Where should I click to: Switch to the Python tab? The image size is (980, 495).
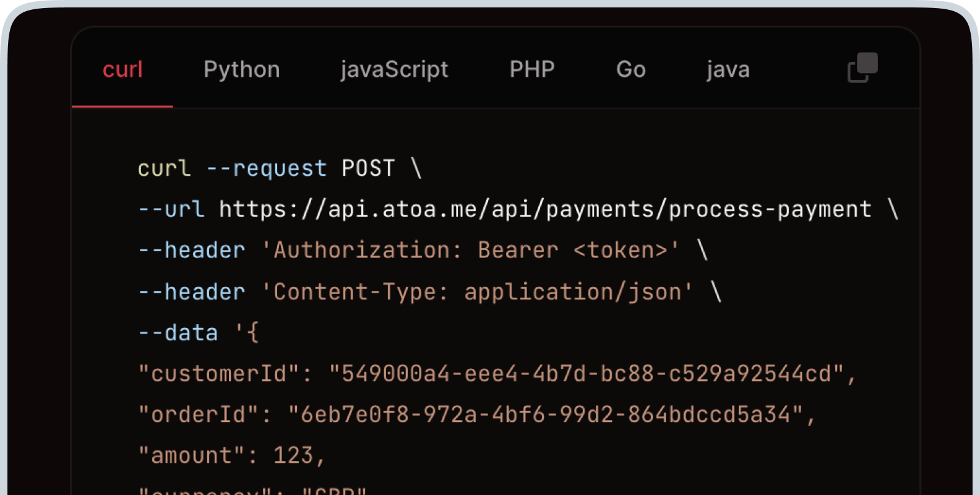(242, 69)
